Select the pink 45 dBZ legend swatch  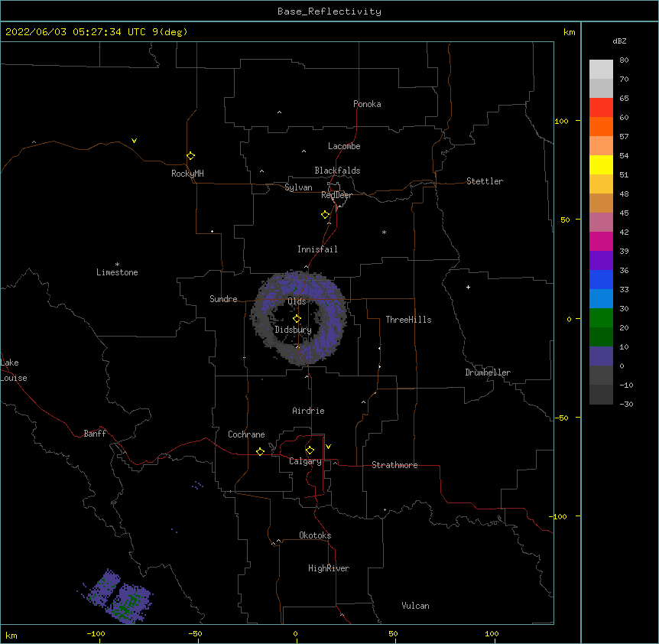click(601, 222)
